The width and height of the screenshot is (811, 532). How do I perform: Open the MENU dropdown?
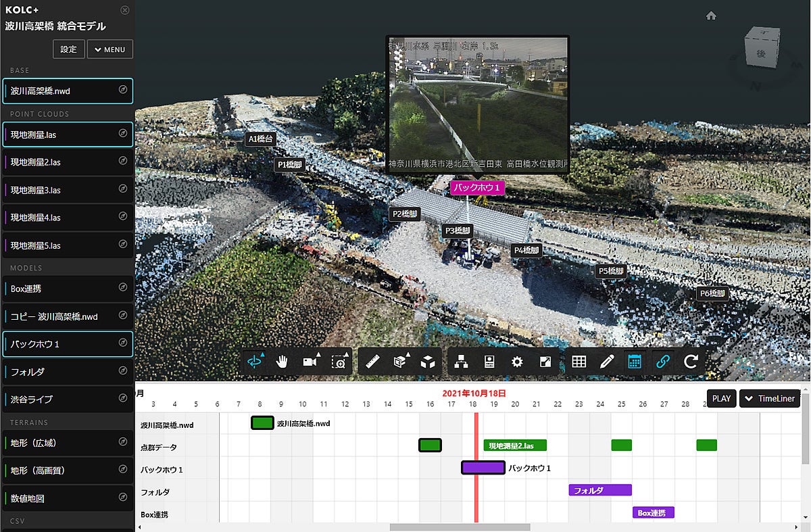[110, 49]
